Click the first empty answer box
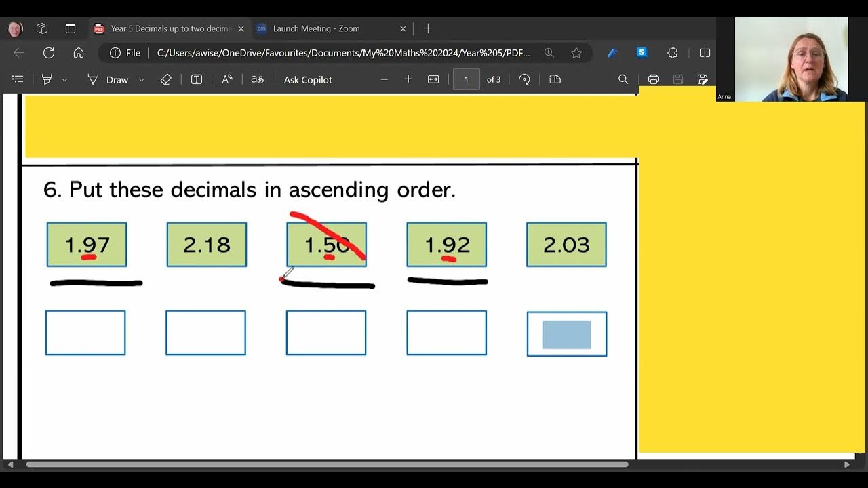 click(85, 333)
